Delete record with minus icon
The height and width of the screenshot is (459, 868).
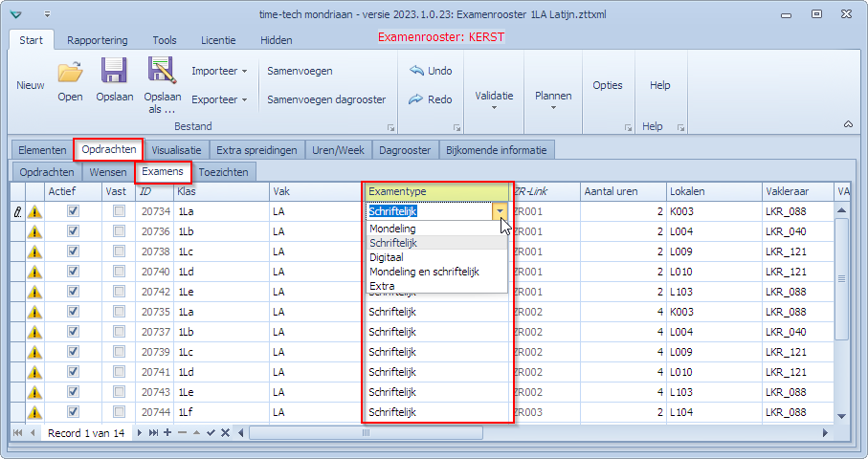tap(182, 433)
